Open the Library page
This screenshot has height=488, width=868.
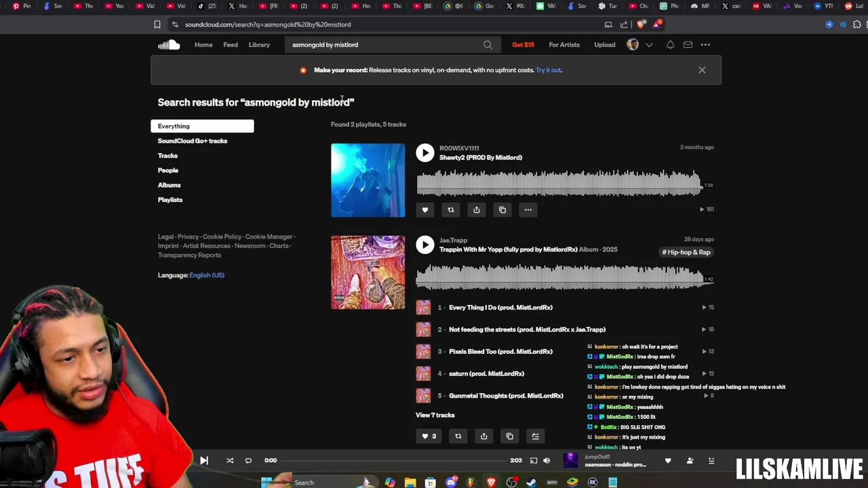tap(259, 45)
